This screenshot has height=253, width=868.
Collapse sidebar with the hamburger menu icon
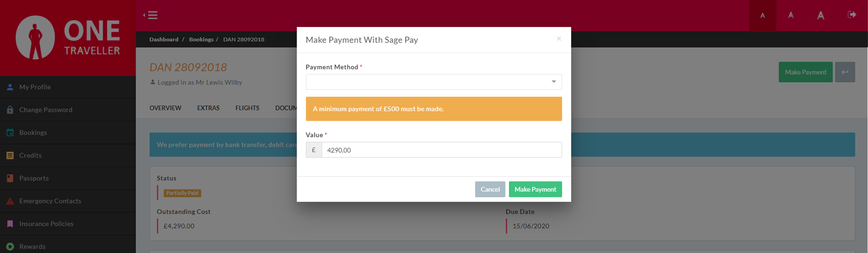pos(151,15)
